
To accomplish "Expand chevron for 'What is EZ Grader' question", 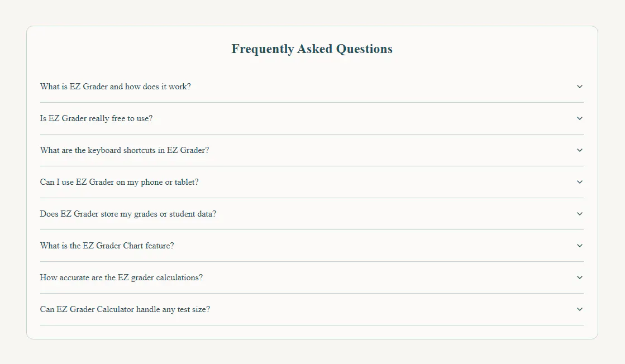I will coord(580,87).
